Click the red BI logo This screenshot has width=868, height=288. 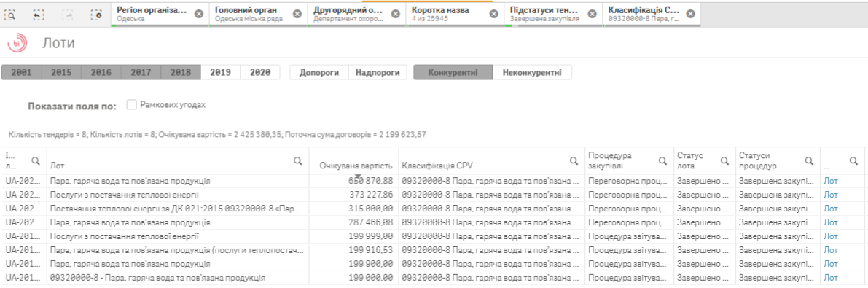pos(17,42)
